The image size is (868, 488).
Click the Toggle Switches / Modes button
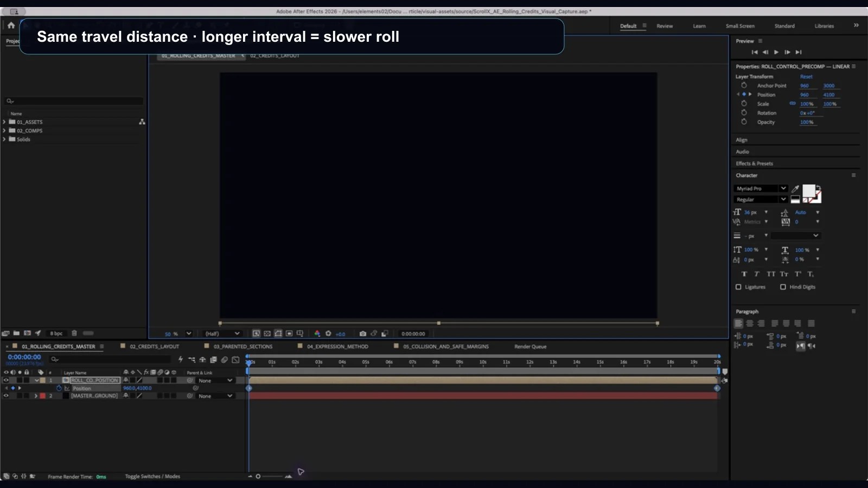coord(152,476)
